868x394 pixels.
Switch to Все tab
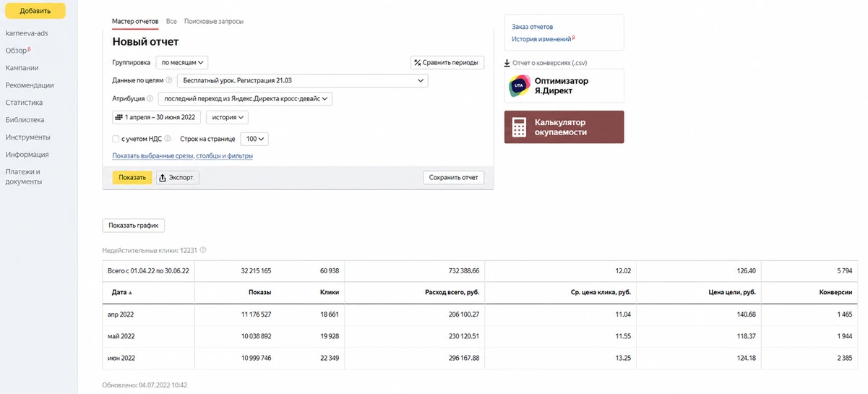coord(171,22)
